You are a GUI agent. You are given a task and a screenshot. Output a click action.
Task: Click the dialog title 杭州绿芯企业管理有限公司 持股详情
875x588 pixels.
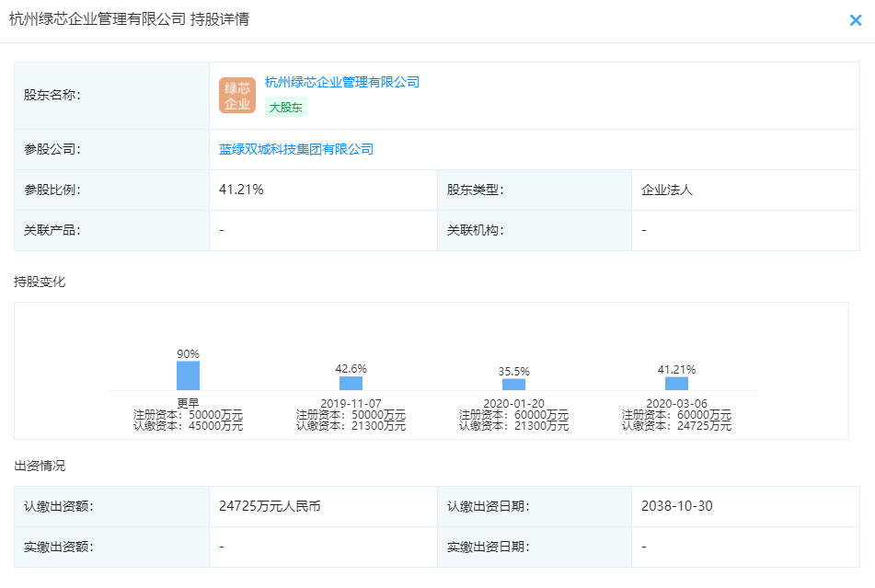pyautogui.click(x=130, y=19)
